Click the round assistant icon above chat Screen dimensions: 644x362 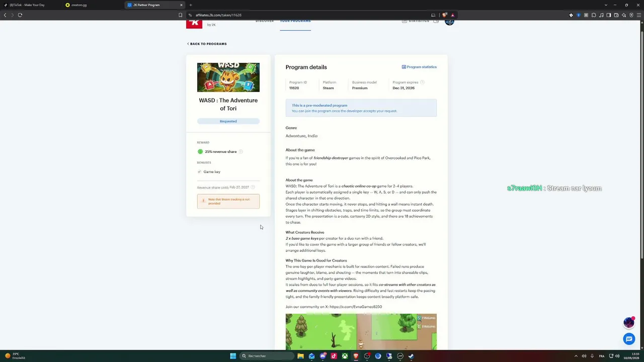click(629, 322)
